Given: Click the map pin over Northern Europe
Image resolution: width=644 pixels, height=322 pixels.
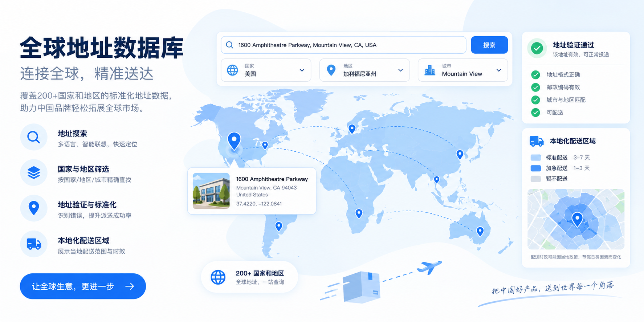Looking at the screenshot, I should [x=352, y=129].
